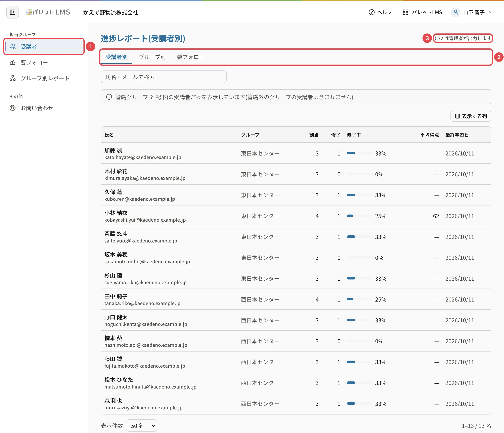
Task: Click the columns icon on 表示する列
Action: (x=457, y=116)
